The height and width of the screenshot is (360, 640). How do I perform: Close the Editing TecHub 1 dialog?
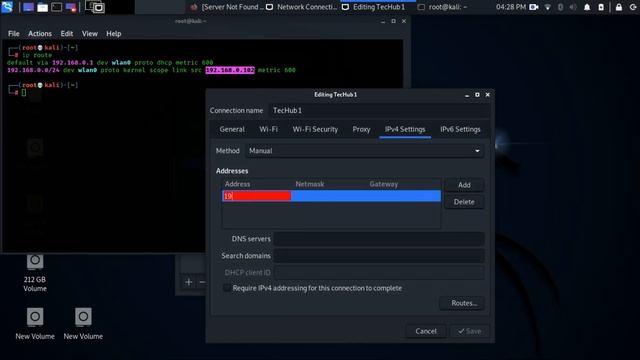tap(487, 95)
